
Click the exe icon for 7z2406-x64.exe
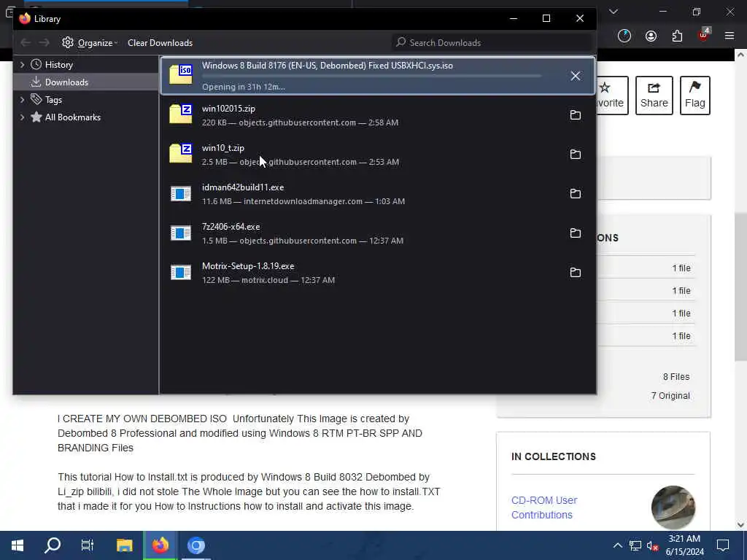click(x=181, y=233)
